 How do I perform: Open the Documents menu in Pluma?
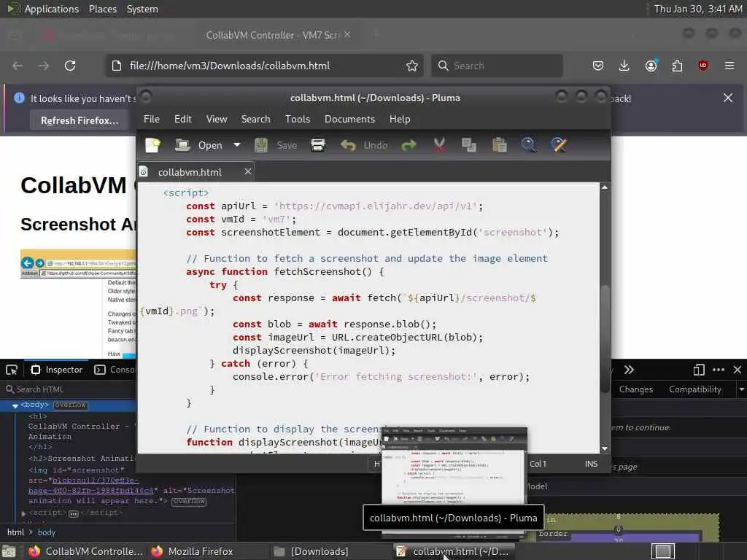(349, 119)
